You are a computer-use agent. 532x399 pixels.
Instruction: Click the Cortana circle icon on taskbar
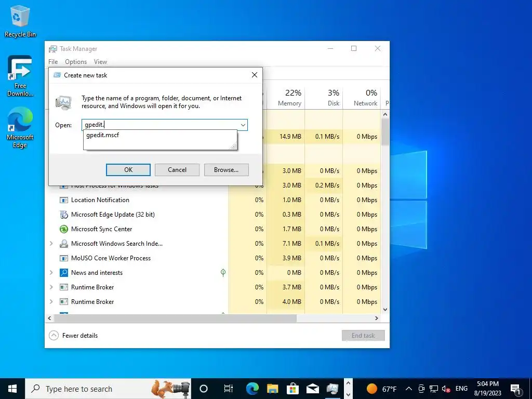coord(204,389)
